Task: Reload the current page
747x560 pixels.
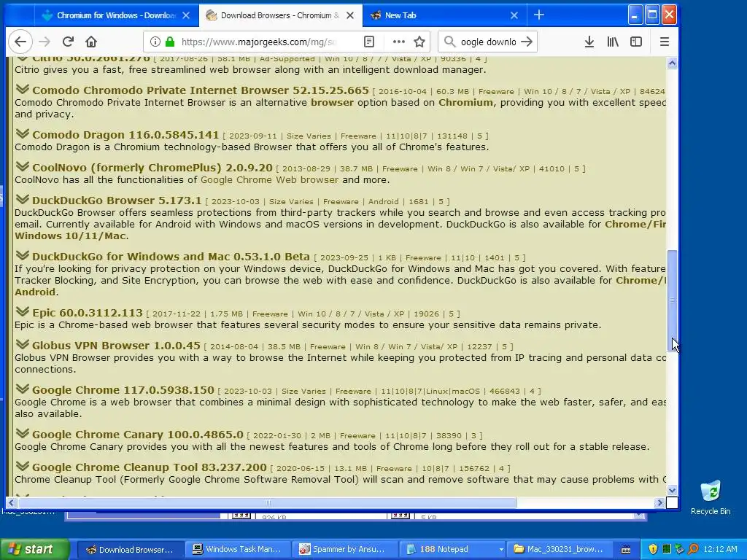Action: tap(68, 42)
